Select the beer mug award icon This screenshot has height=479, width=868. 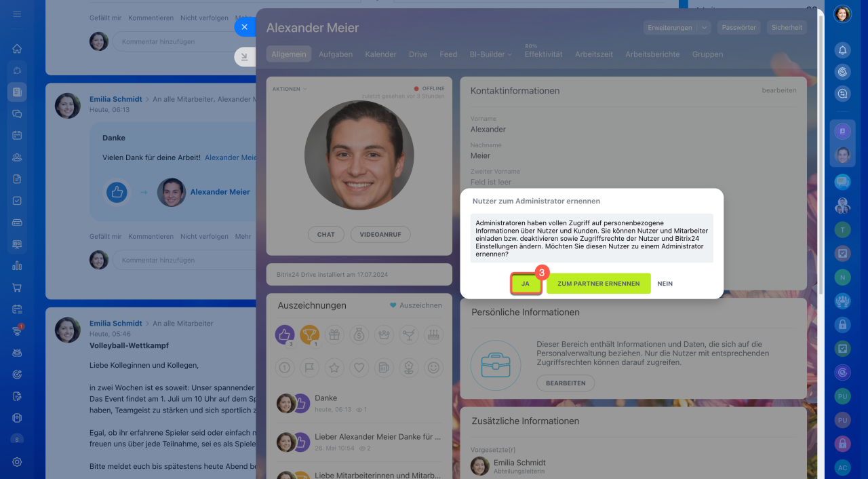tap(384, 368)
